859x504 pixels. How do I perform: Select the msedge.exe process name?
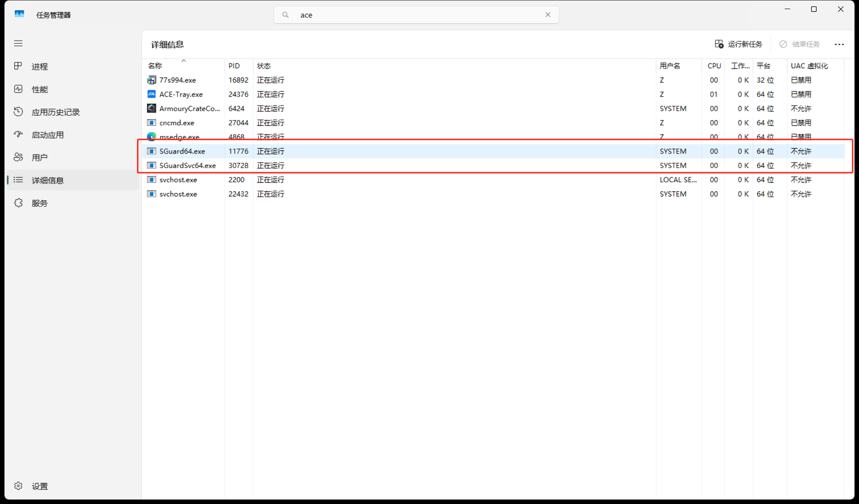coord(179,137)
